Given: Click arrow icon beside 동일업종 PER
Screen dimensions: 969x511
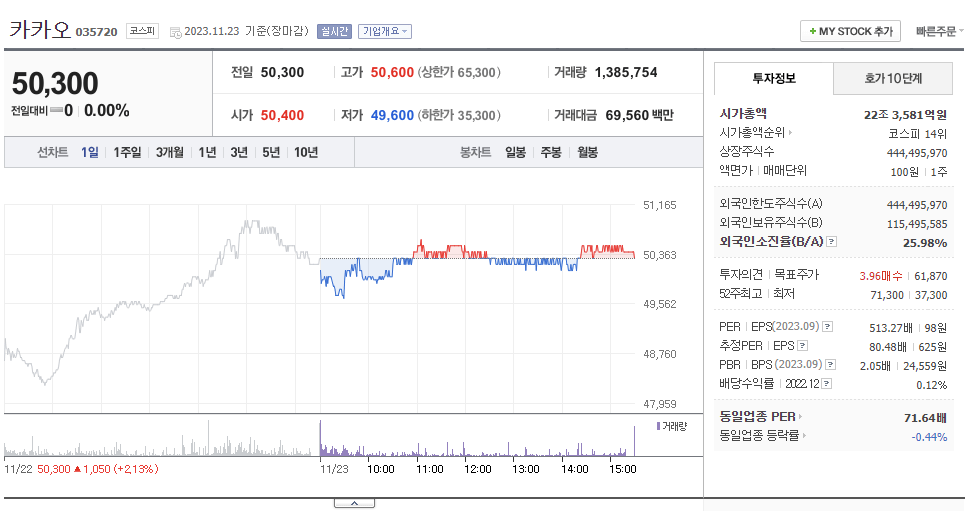Looking at the screenshot, I should coord(800,416).
